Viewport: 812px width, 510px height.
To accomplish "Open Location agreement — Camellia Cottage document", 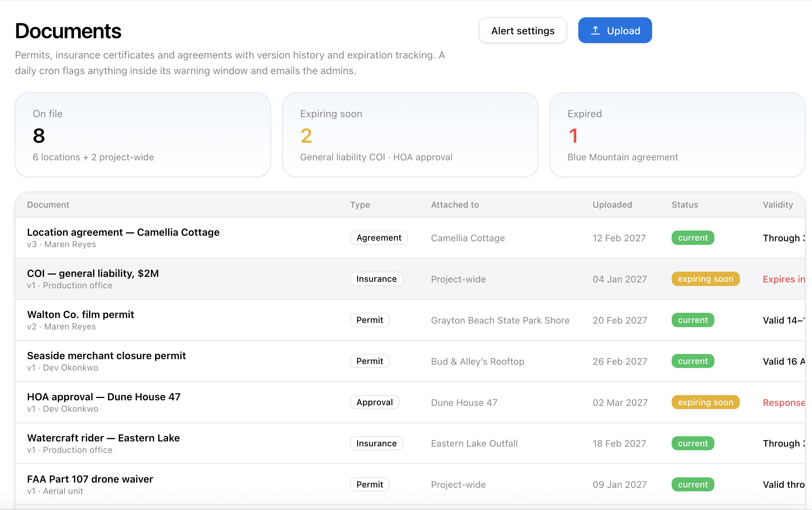I will click(x=123, y=232).
